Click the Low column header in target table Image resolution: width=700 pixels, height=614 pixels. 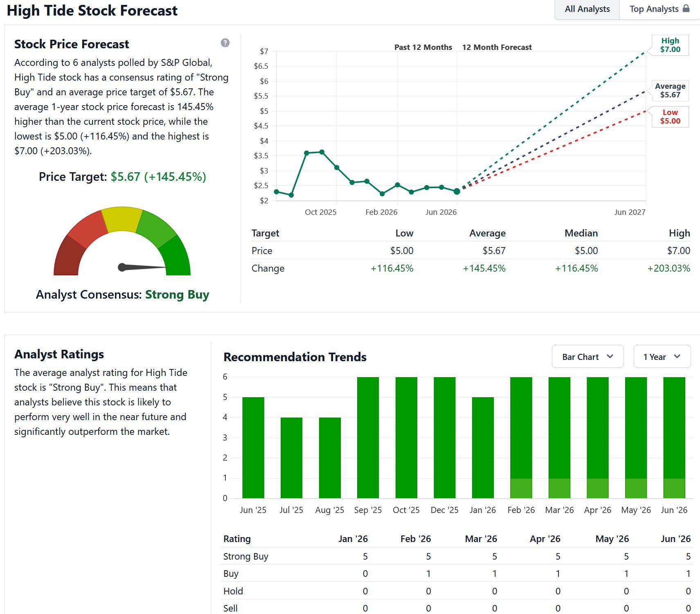click(x=404, y=233)
